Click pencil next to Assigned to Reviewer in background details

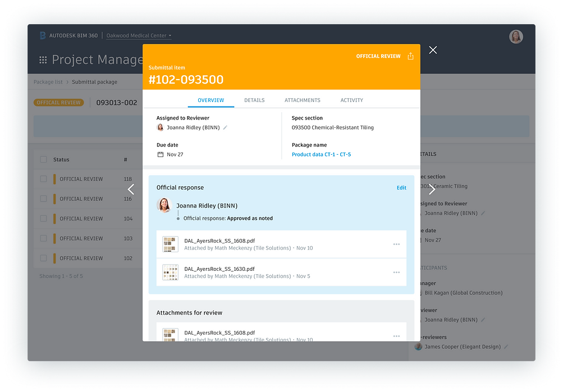(x=483, y=213)
